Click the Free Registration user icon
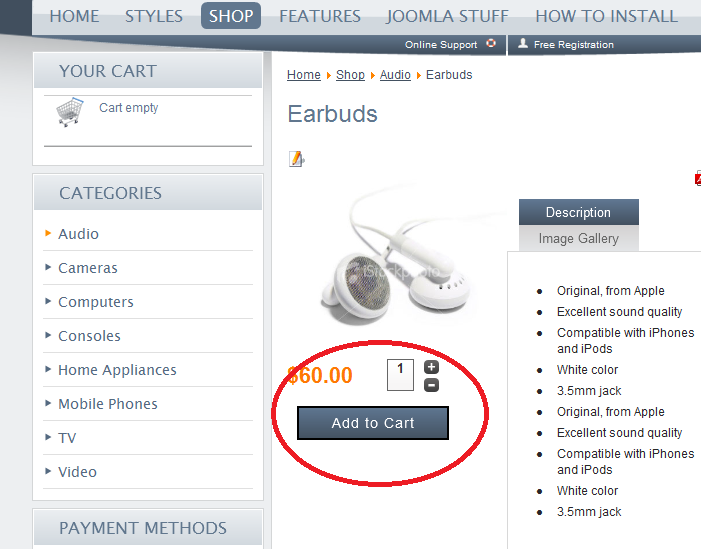 [523, 43]
